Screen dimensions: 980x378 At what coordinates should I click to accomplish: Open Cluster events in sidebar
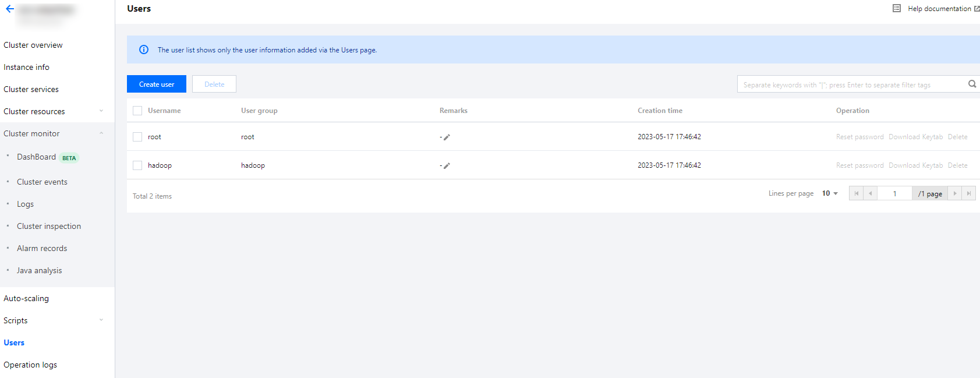(x=42, y=182)
